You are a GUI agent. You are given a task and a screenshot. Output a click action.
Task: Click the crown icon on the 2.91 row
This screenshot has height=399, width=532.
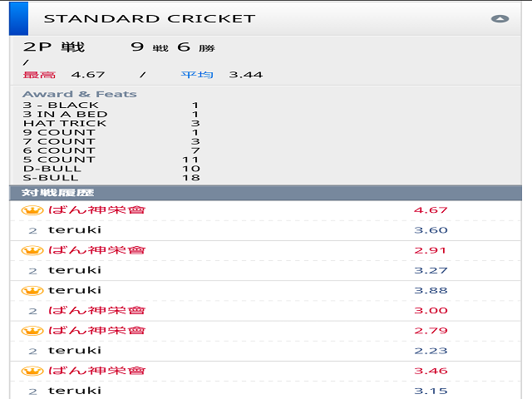pyautogui.click(x=32, y=250)
